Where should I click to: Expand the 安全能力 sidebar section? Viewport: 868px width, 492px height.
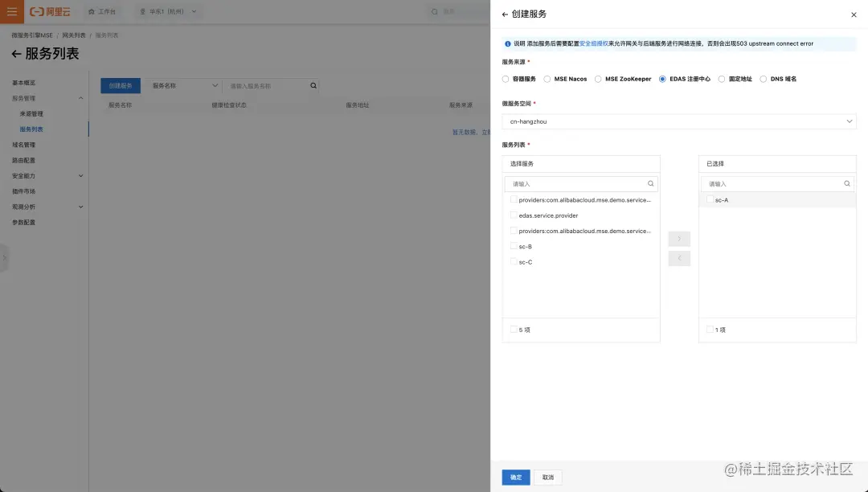point(81,175)
